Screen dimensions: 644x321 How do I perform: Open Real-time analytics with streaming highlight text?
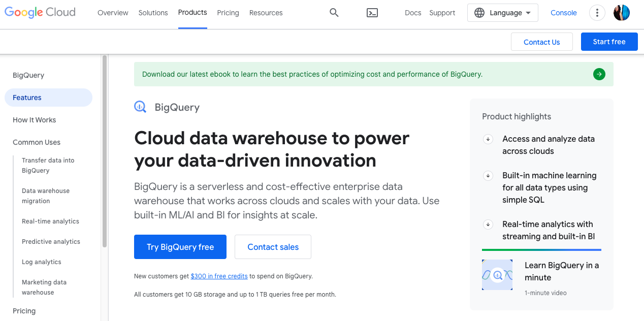click(x=549, y=230)
